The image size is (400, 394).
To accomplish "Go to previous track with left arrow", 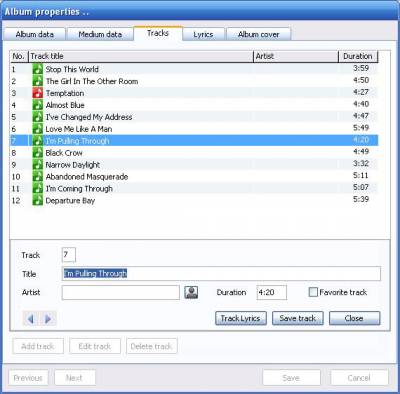I will tap(31, 319).
